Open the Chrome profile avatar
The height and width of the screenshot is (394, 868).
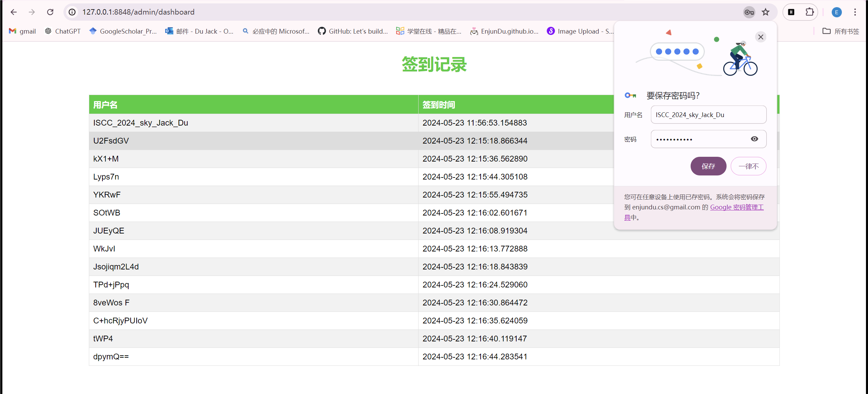836,12
